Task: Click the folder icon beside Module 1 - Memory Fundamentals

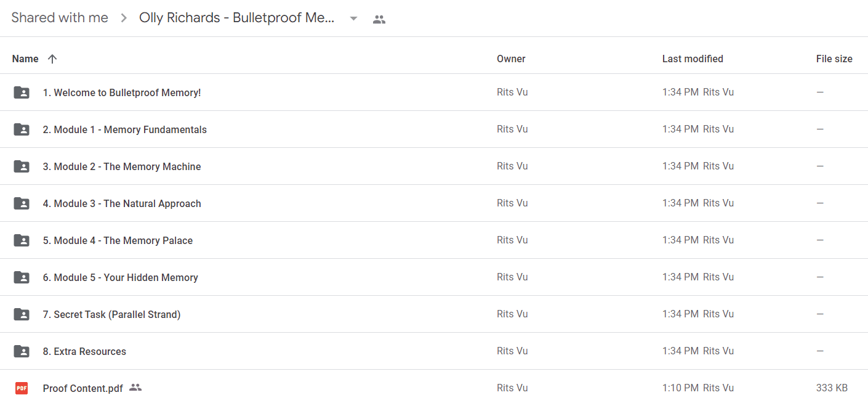Action: (x=22, y=129)
